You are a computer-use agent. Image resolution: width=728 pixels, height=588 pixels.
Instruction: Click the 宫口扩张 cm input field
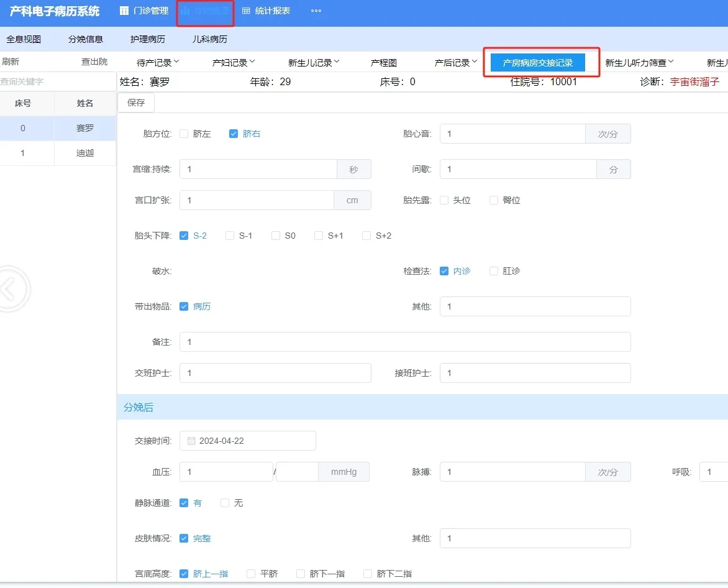(257, 200)
